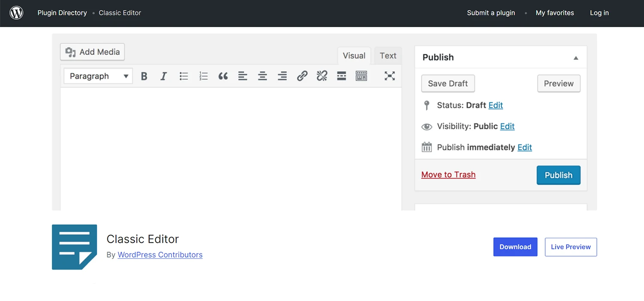Toggle the toolbar kitchen sink icon
The image size is (644, 301).
[x=361, y=76]
